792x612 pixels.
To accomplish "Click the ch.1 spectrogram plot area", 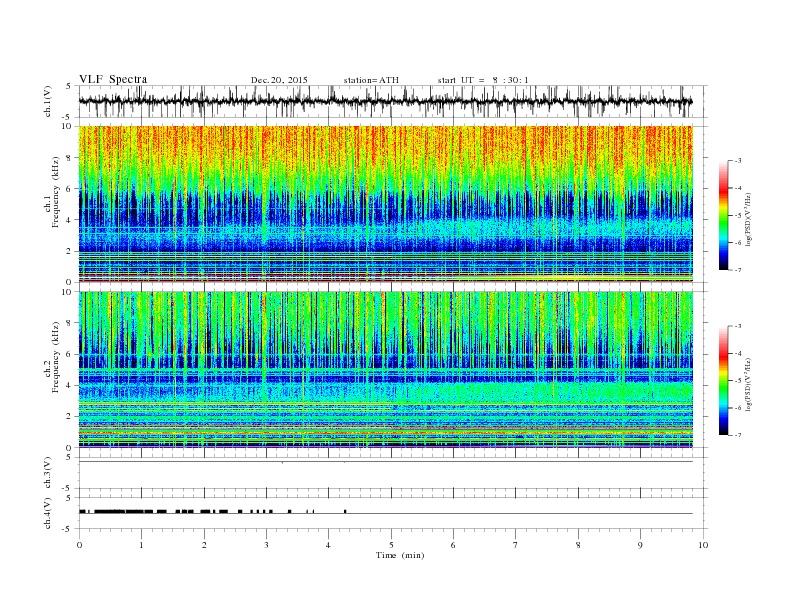I will pyautogui.click(x=386, y=204).
